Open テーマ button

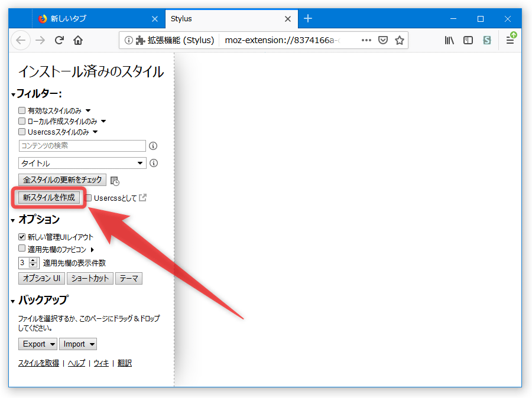[x=129, y=278]
